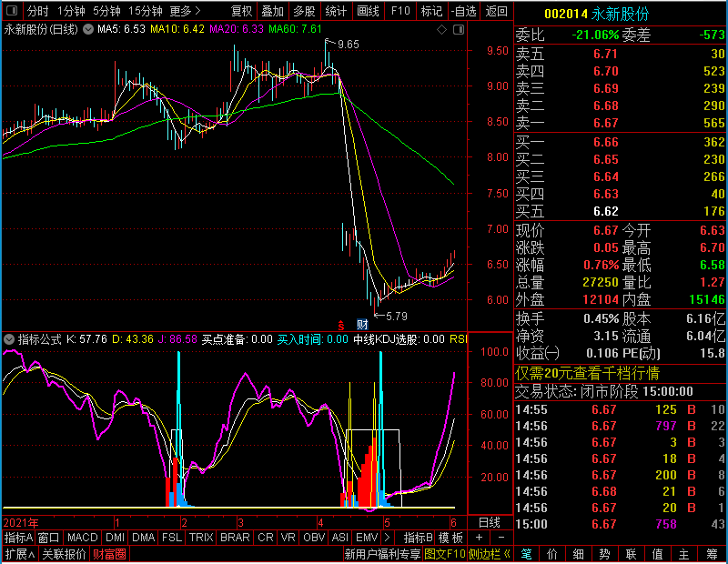Image resolution: width=728 pixels, height=564 pixels.
Task: Select the 笔 tick tab
Action: tap(526, 554)
